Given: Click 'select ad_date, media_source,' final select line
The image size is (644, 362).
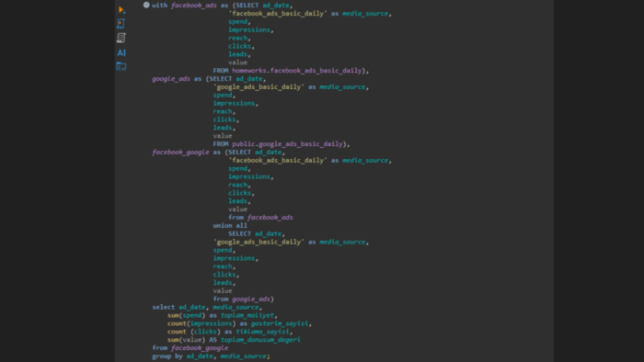Looking at the screenshot, I should pyautogui.click(x=207, y=307).
